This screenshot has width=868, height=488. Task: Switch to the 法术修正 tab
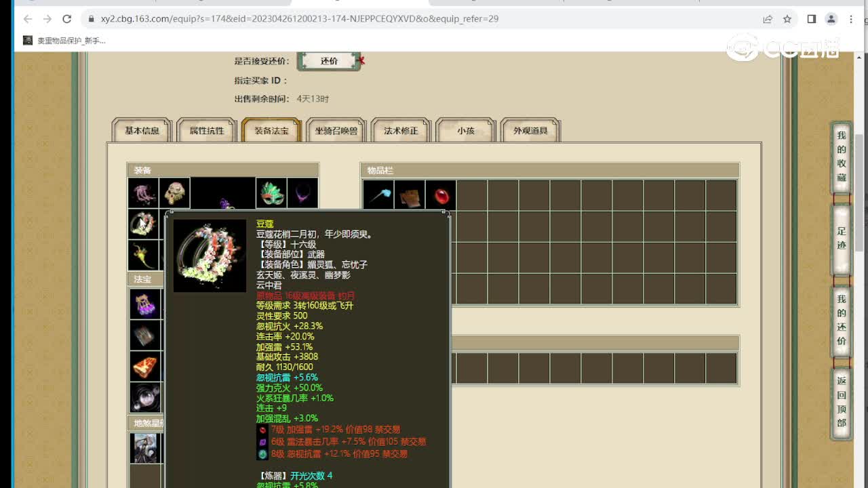(x=401, y=130)
